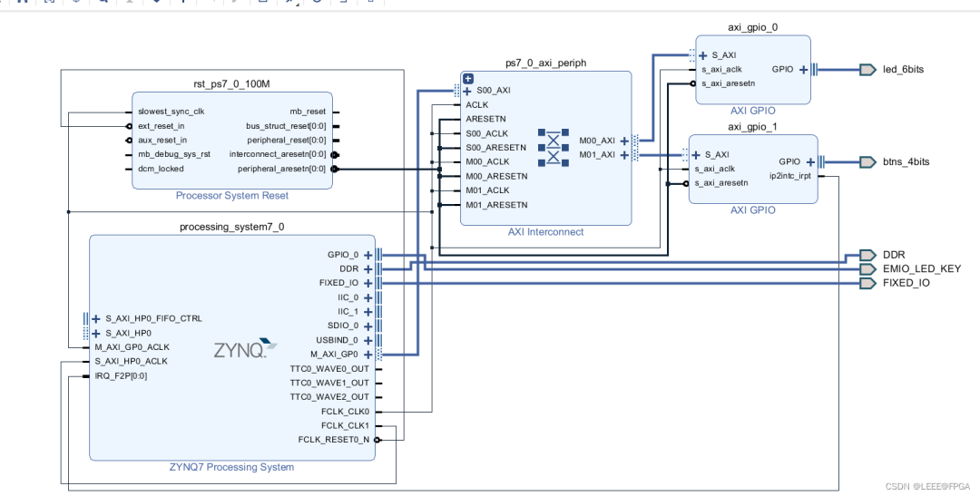Select the peripheral_aresetn[0:0] output pin
The image size is (980, 496).
(281, 169)
